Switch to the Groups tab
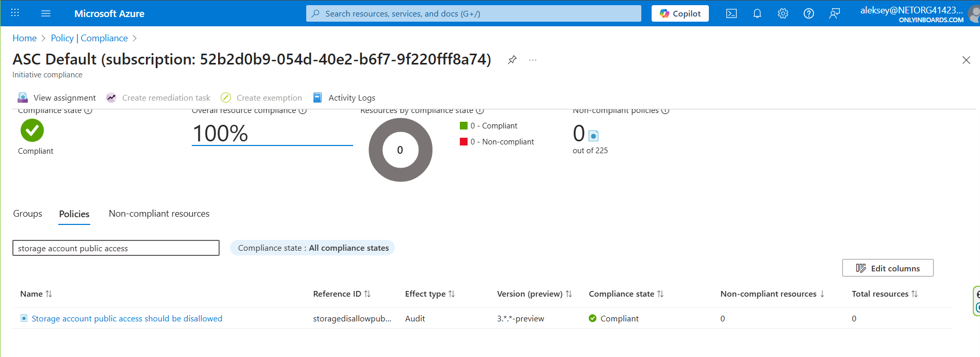Image resolution: width=980 pixels, height=357 pixels. click(x=28, y=214)
